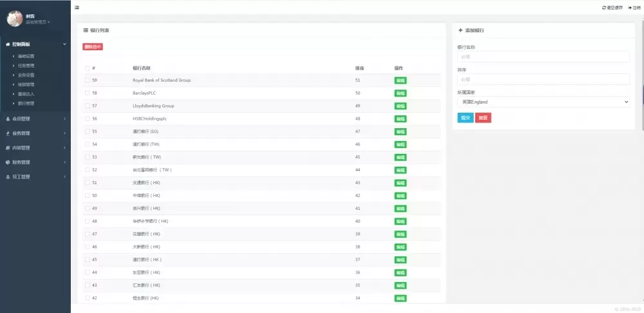Click the plus icon beside 添加银行
644x313 pixels.
(460, 30)
